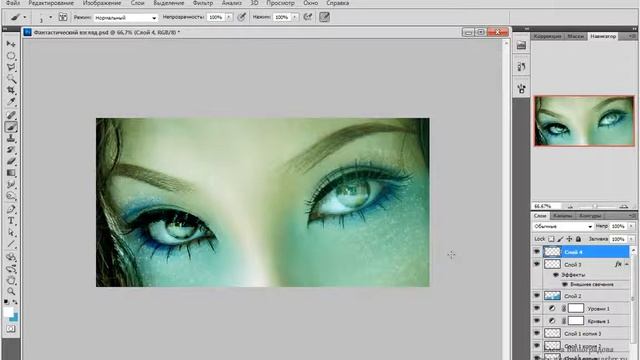Select the Eyedropper tool

tap(11, 102)
